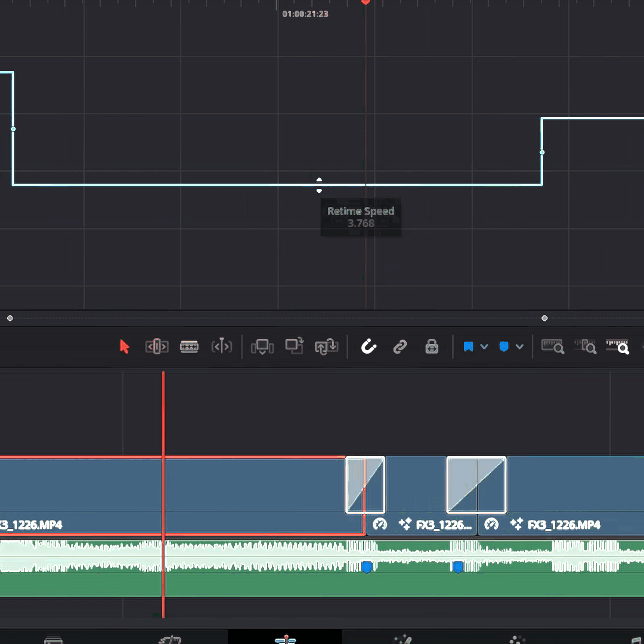Open the flag color dropdown arrow
Image resolution: width=644 pixels, height=644 pixels.
click(x=484, y=346)
